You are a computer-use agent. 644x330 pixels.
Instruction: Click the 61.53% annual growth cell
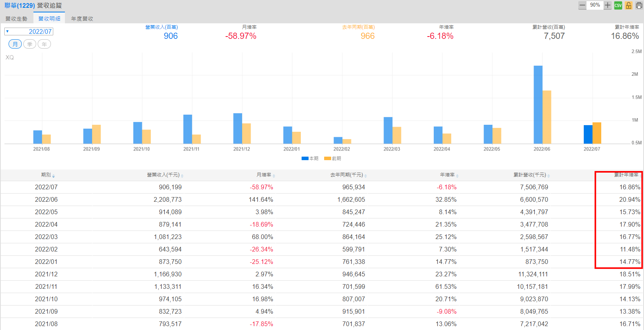[446, 287]
